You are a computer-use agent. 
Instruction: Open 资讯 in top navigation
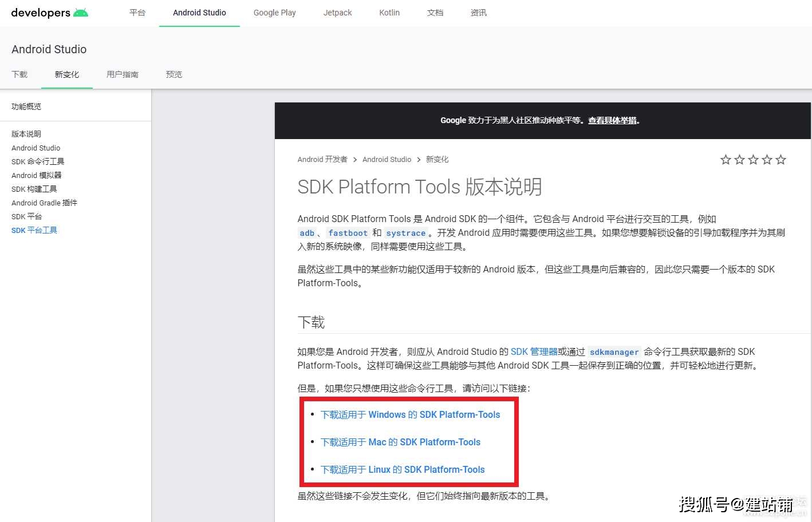tap(479, 13)
